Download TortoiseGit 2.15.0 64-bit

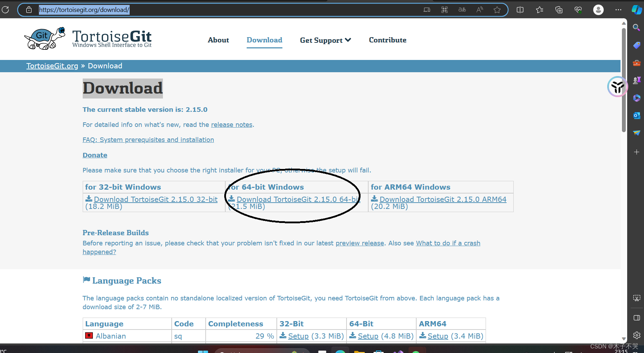(x=298, y=199)
